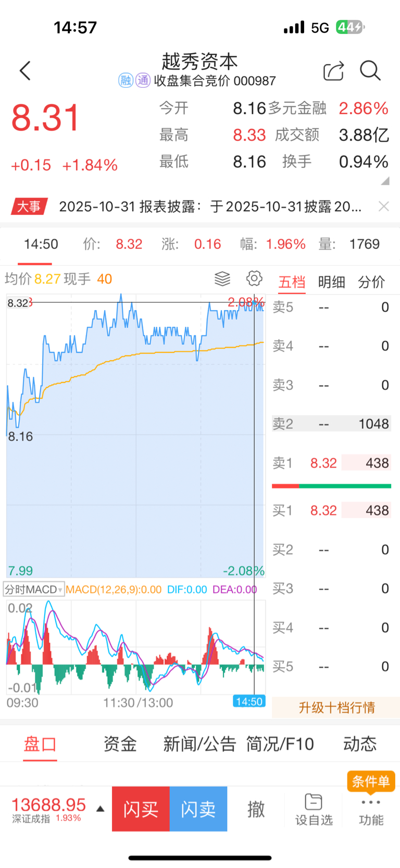This screenshot has width=400, height=868.
Task: Tap 升级十档行情 upgrade link
Action: 336,707
